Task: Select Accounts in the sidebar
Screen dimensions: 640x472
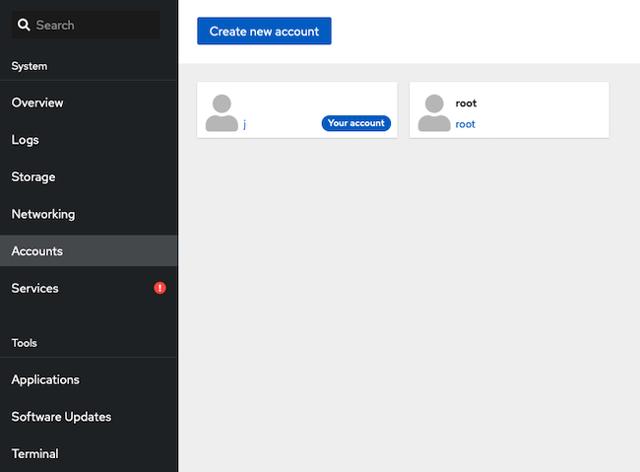Action: (x=37, y=251)
